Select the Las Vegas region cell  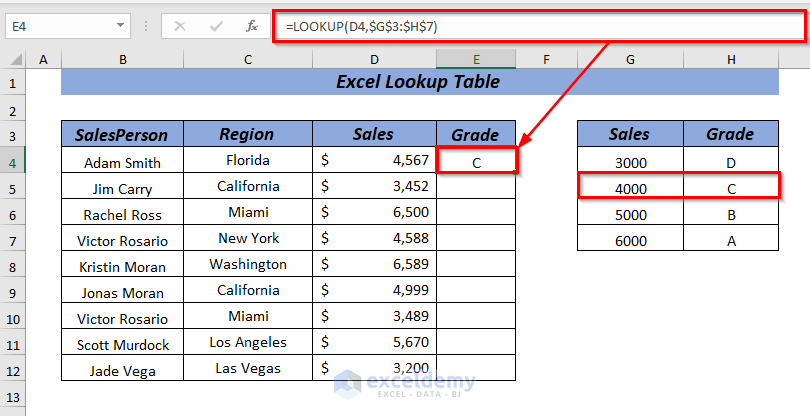248,368
